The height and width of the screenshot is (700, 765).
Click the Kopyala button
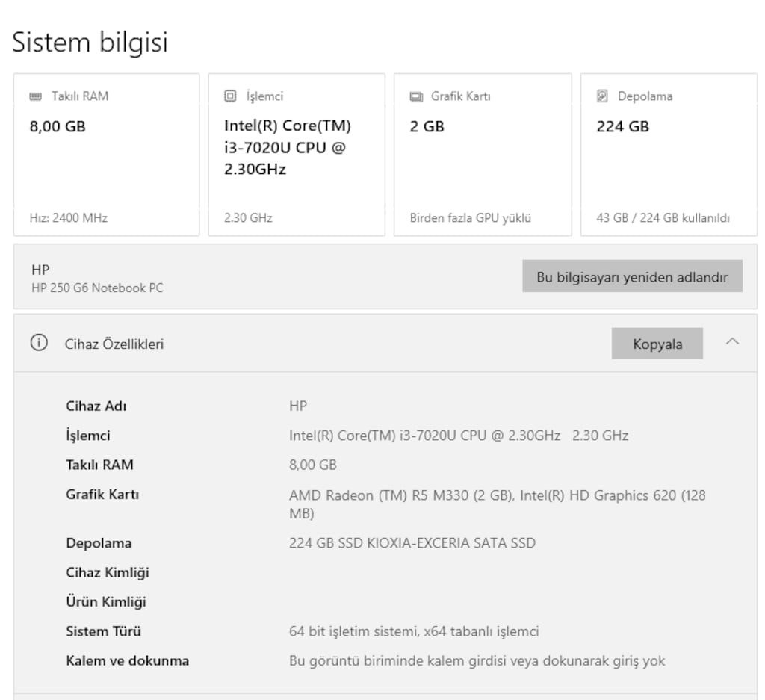[x=657, y=344]
